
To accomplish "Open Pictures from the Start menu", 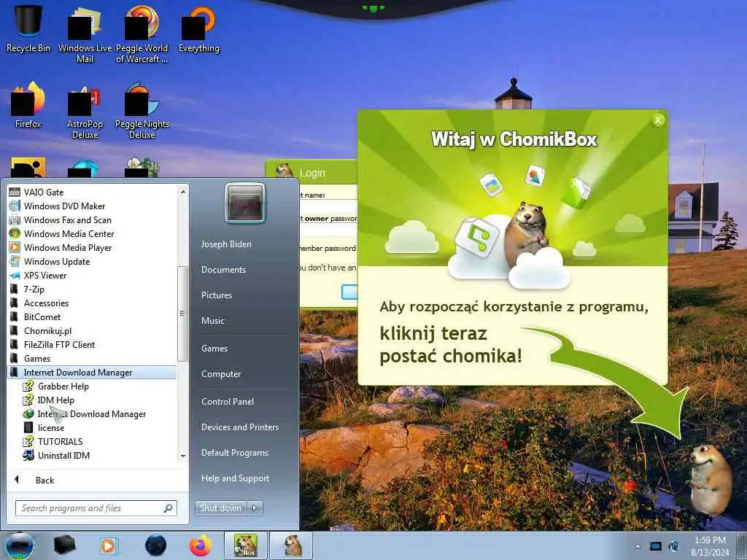I will click(217, 295).
